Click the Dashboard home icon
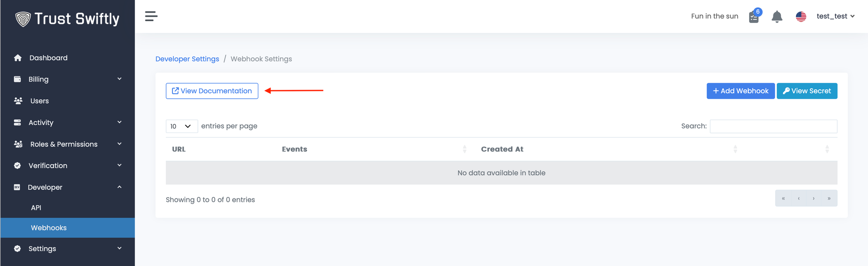This screenshot has width=868, height=266. [18, 58]
